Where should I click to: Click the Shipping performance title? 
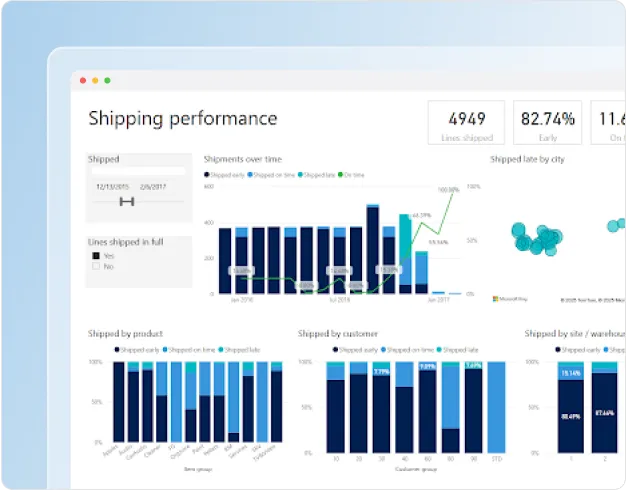[183, 119]
